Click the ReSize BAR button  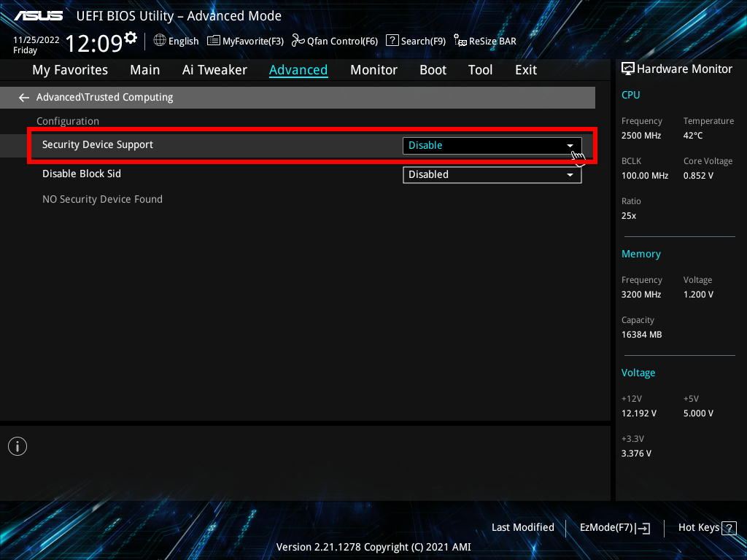tap(485, 41)
